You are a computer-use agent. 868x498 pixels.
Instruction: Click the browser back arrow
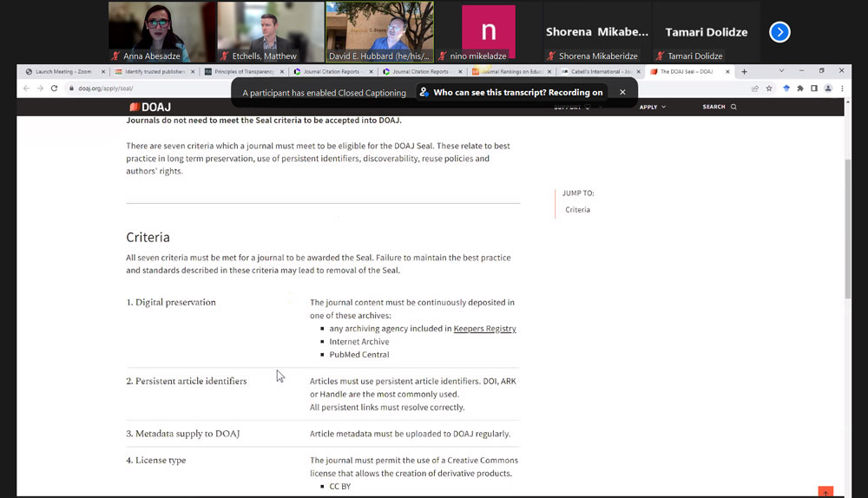26,88
